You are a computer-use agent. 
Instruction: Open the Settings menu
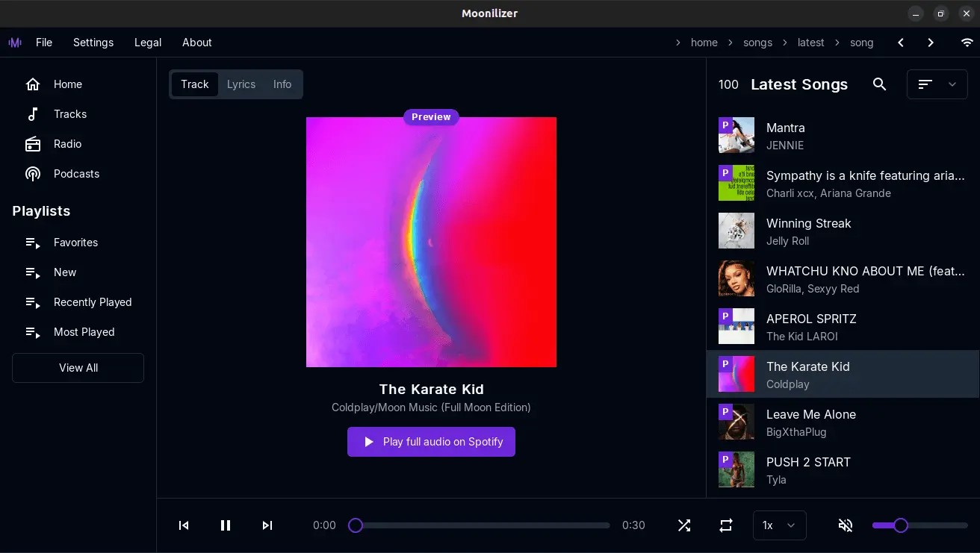click(x=93, y=43)
